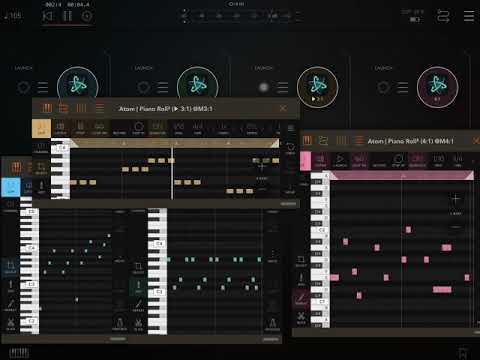
Task: Open the third channel's list menu
Action: pos(283,88)
